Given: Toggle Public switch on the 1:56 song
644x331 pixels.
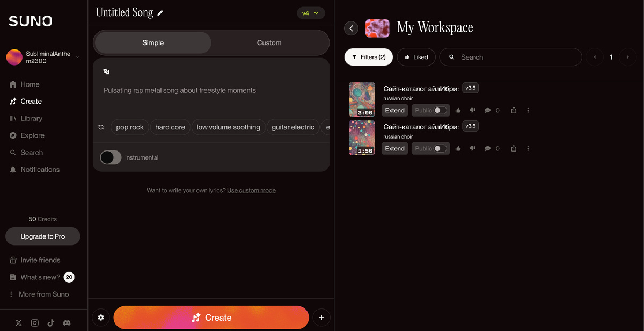Looking at the screenshot, I should click(x=440, y=148).
